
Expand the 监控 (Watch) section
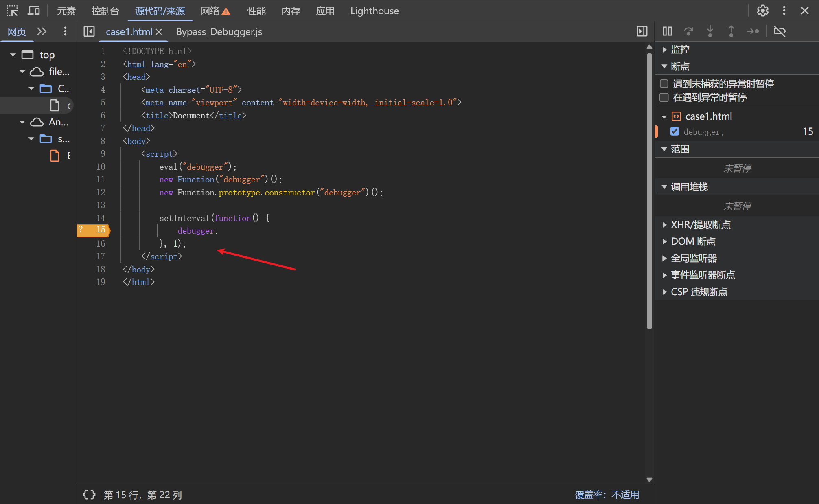(664, 50)
